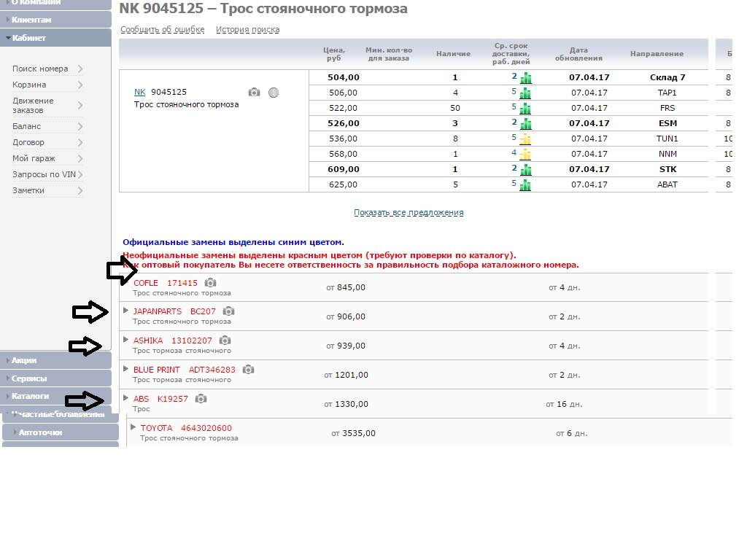Screen dimensions: 747x560
Task: Show photo of BLUE PRINT ADT346283
Action: pyautogui.click(x=248, y=370)
